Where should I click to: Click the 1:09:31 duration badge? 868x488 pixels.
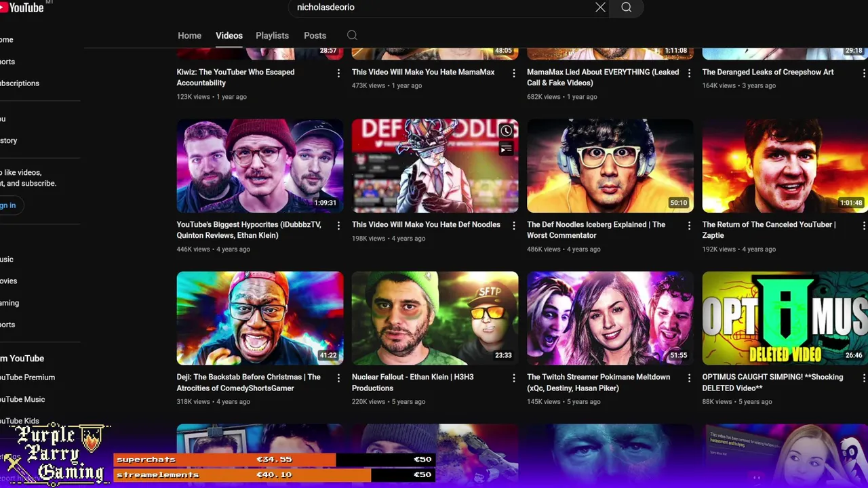(325, 203)
